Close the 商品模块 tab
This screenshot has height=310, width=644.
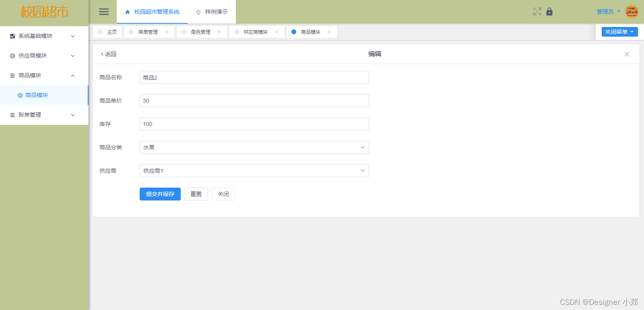point(329,32)
